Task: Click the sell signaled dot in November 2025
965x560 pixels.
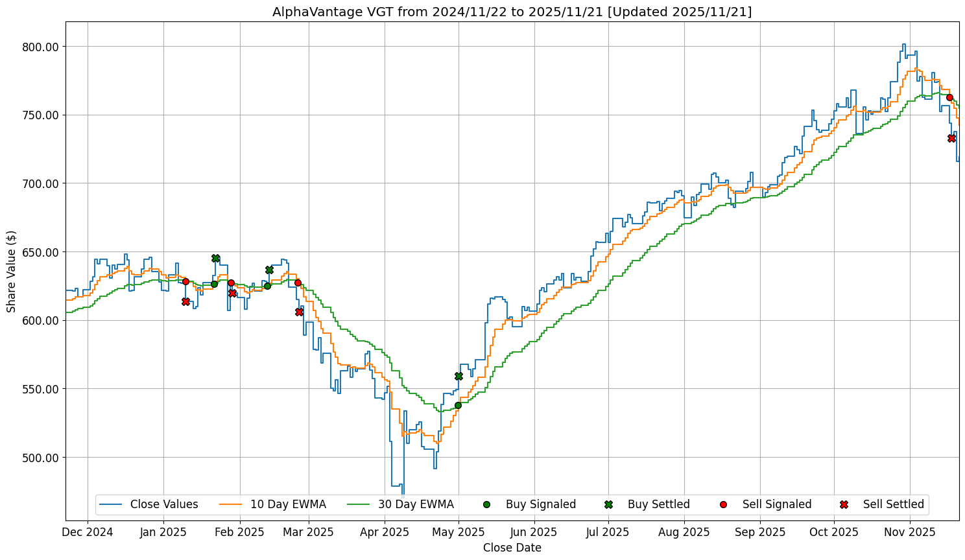Action: point(949,97)
